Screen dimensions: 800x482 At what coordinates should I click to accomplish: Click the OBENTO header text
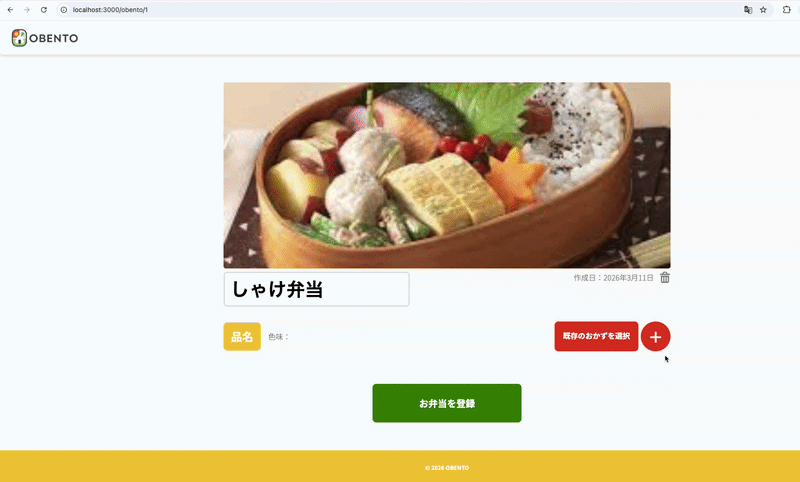tap(54, 38)
